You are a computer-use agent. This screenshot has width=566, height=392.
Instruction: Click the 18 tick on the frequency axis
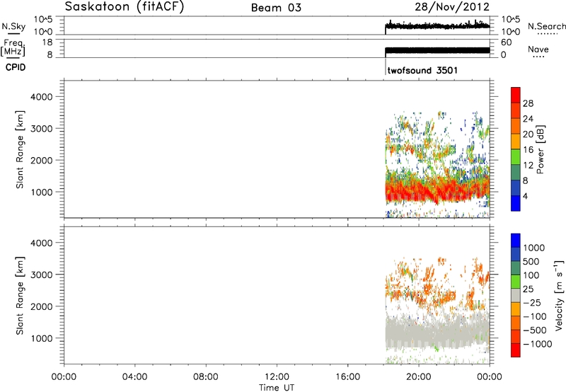pyautogui.click(x=47, y=42)
